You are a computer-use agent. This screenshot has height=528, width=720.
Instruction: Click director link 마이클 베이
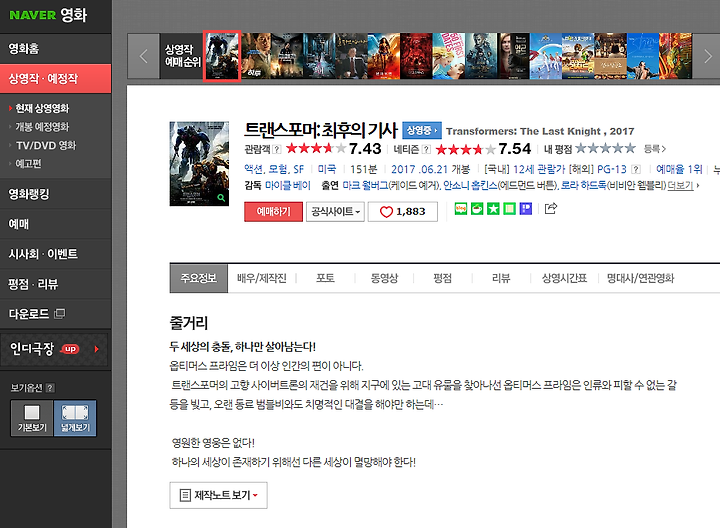coord(288,185)
